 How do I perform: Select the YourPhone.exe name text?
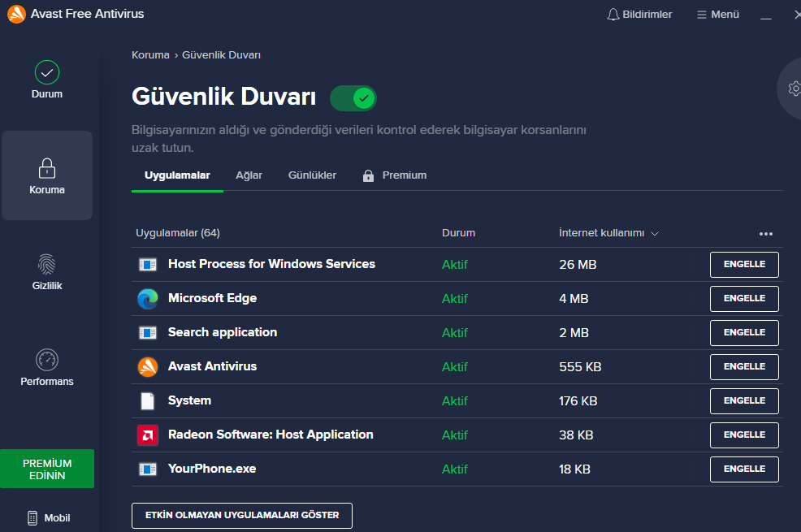[212, 469]
